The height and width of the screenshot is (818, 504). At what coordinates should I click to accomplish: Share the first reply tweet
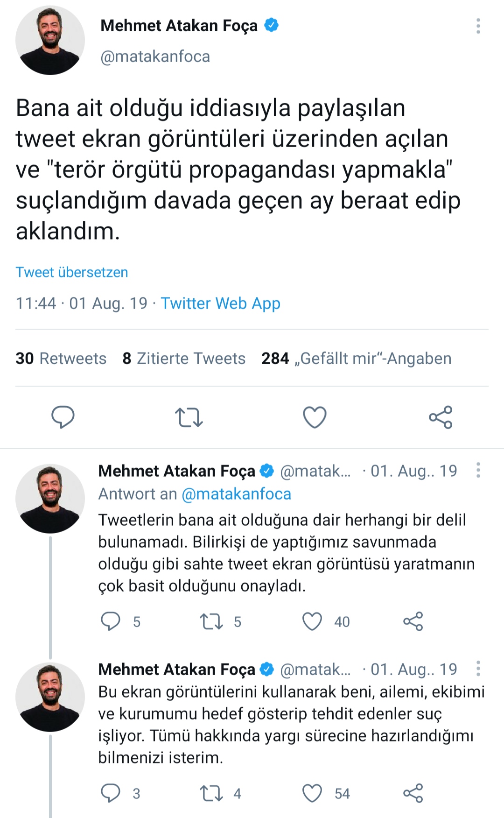coord(413,621)
